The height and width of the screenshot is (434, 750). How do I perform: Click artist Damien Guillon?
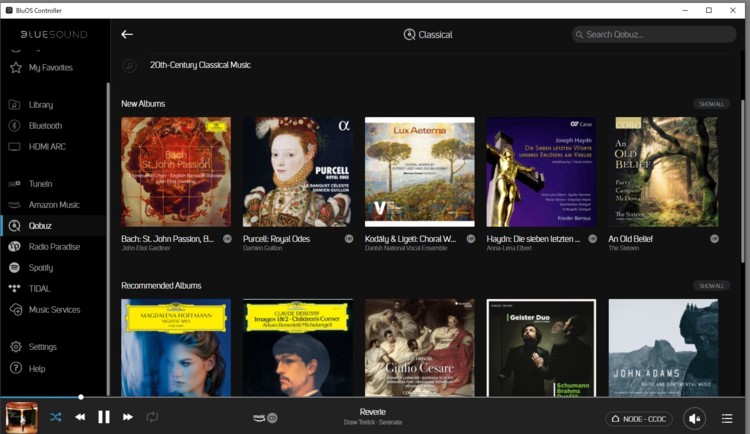[262, 248]
